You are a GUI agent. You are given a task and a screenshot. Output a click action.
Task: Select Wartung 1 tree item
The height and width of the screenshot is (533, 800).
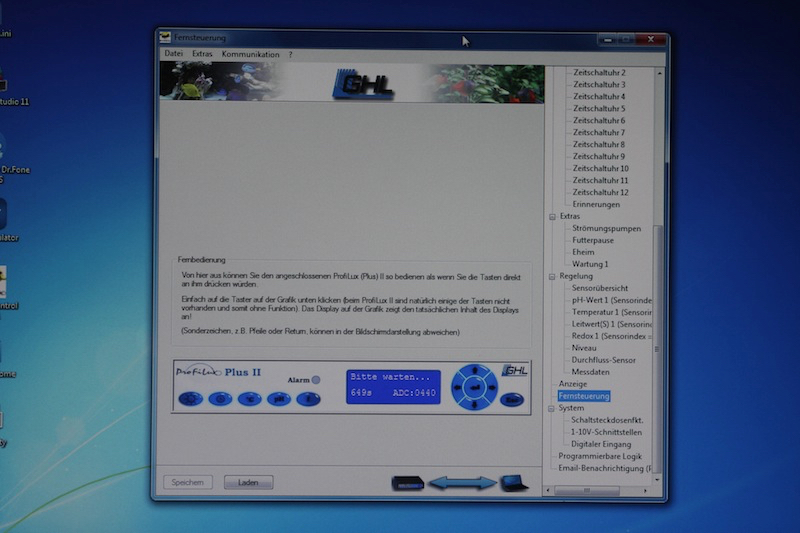[590, 264]
